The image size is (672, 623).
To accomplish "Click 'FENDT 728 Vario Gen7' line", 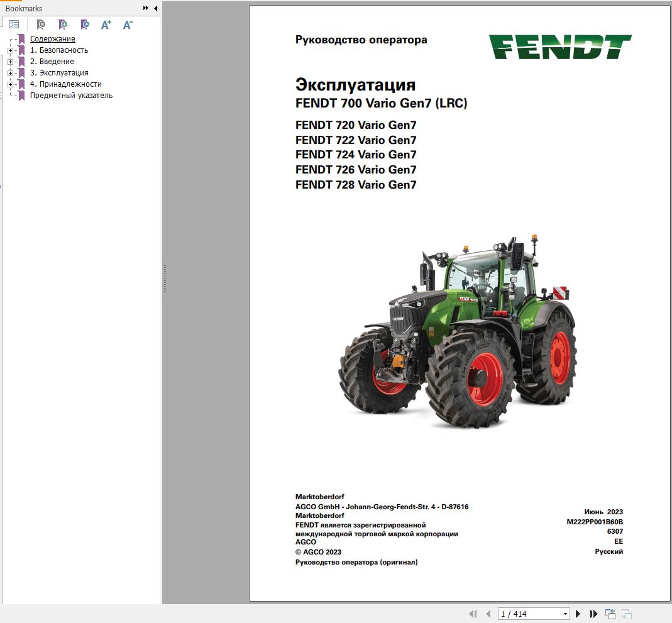I will 356,185.
